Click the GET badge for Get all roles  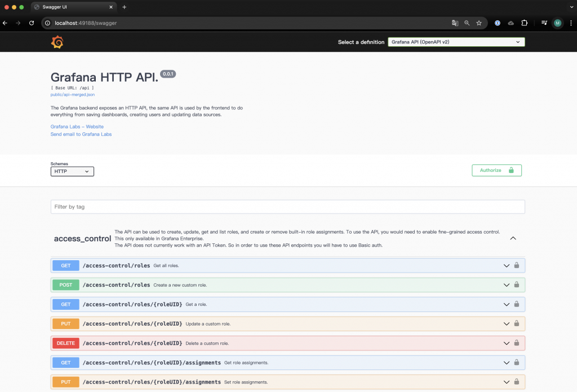(66, 265)
